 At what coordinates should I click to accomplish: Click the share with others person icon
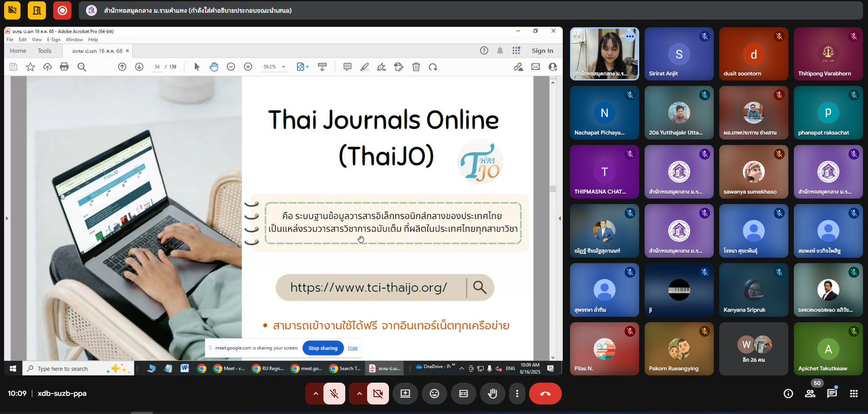(x=553, y=67)
